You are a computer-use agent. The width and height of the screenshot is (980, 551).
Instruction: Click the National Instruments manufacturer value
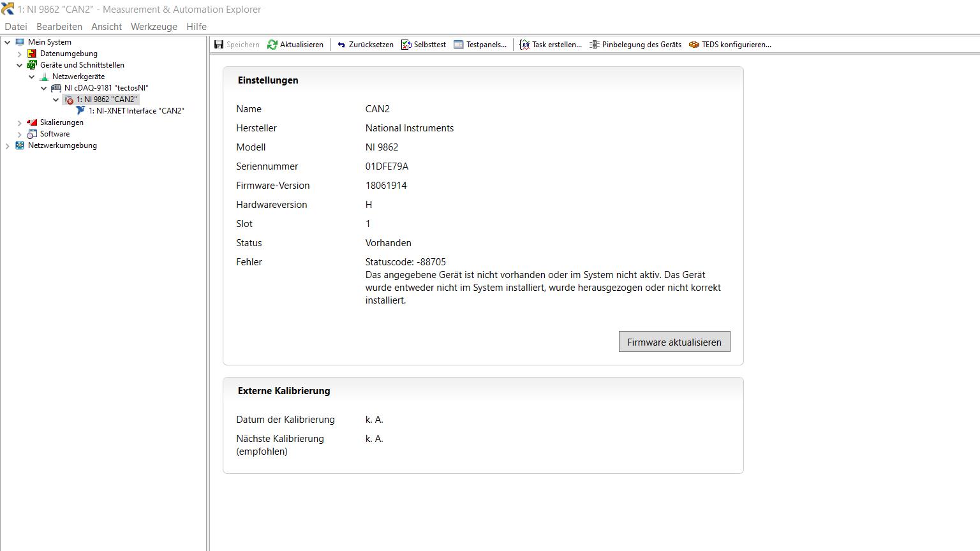pos(410,128)
